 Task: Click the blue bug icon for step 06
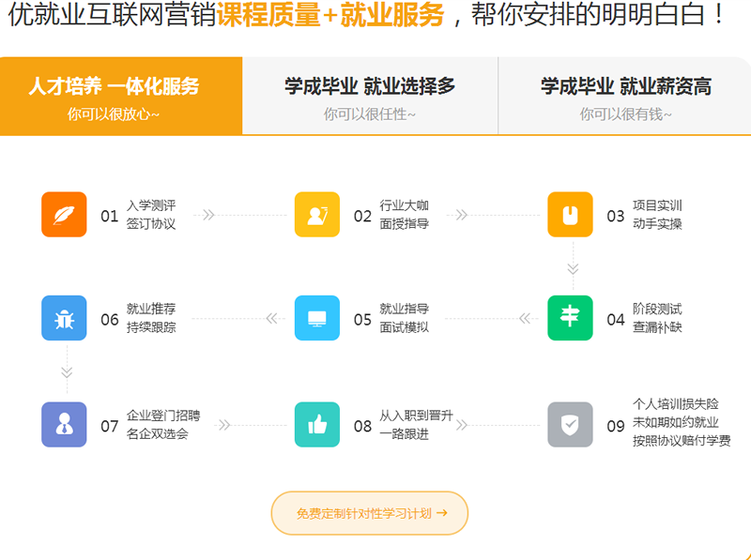[x=64, y=318]
